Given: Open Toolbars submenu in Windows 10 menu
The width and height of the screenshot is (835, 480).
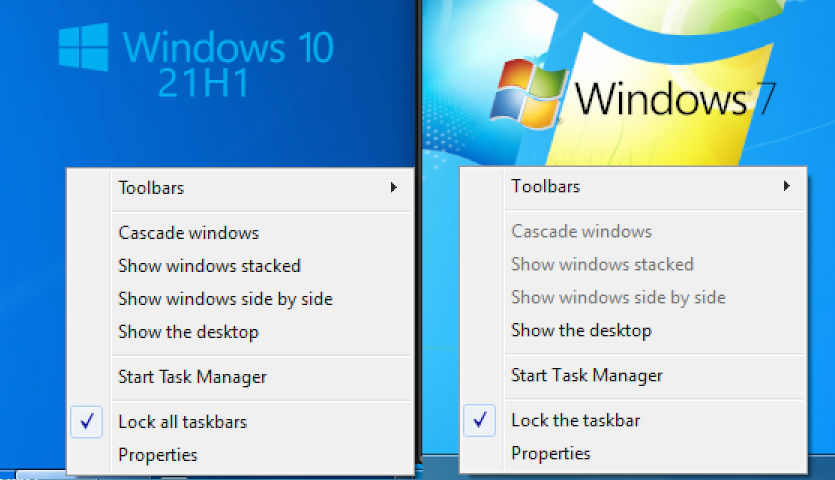Looking at the screenshot, I should (x=240, y=188).
